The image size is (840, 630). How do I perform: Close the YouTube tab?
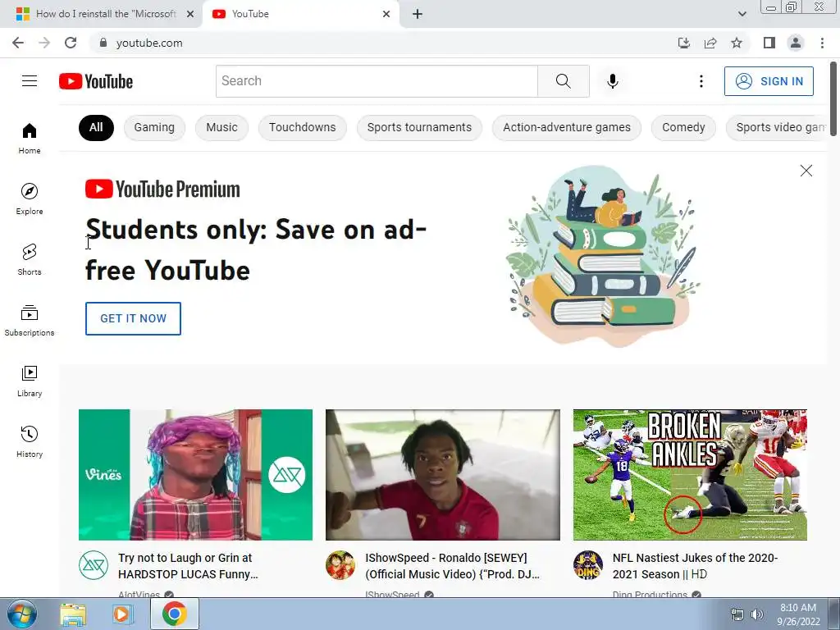pos(386,14)
